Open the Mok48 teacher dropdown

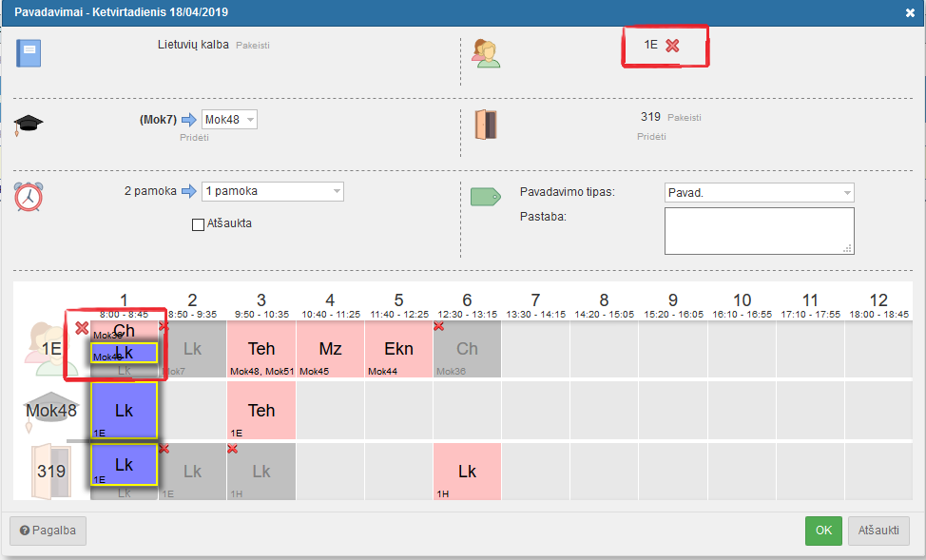click(x=229, y=120)
